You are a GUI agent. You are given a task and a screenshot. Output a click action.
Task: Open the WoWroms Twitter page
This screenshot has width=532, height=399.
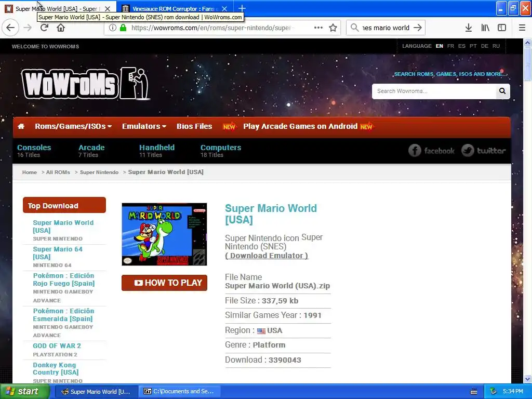pos(484,150)
